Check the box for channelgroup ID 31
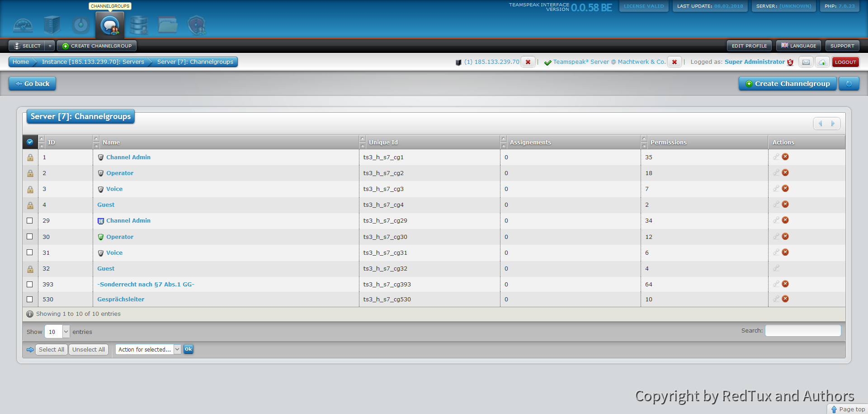Screen dimensions: 868x414 point(30,252)
